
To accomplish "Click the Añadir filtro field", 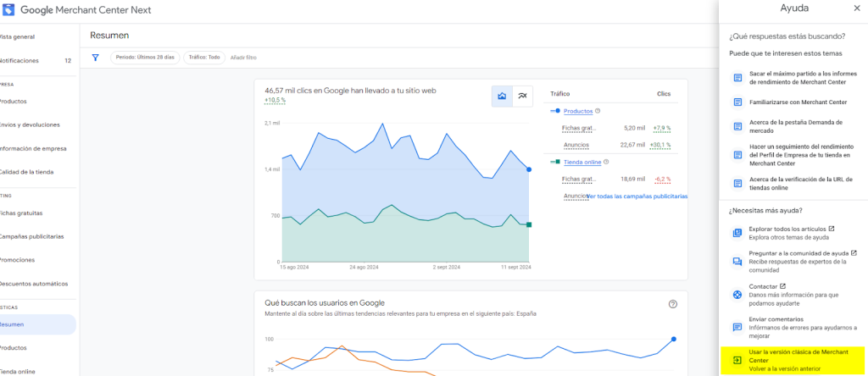I will point(243,58).
